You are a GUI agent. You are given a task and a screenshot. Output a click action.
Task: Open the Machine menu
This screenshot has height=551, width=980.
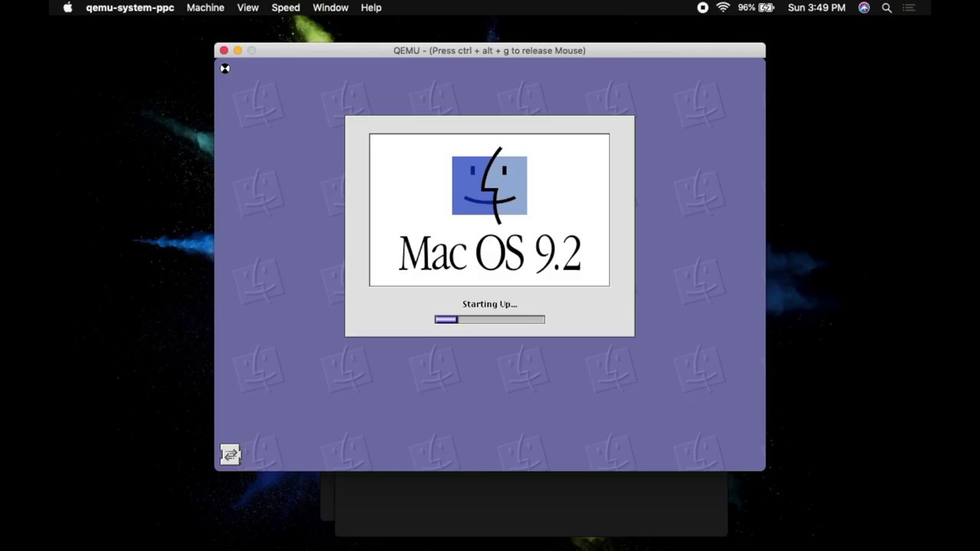[x=205, y=8]
